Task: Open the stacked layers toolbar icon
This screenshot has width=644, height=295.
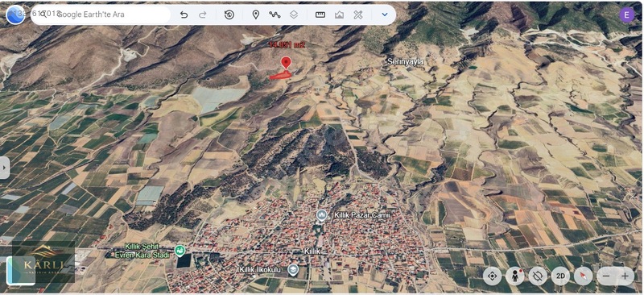Action: click(294, 15)
